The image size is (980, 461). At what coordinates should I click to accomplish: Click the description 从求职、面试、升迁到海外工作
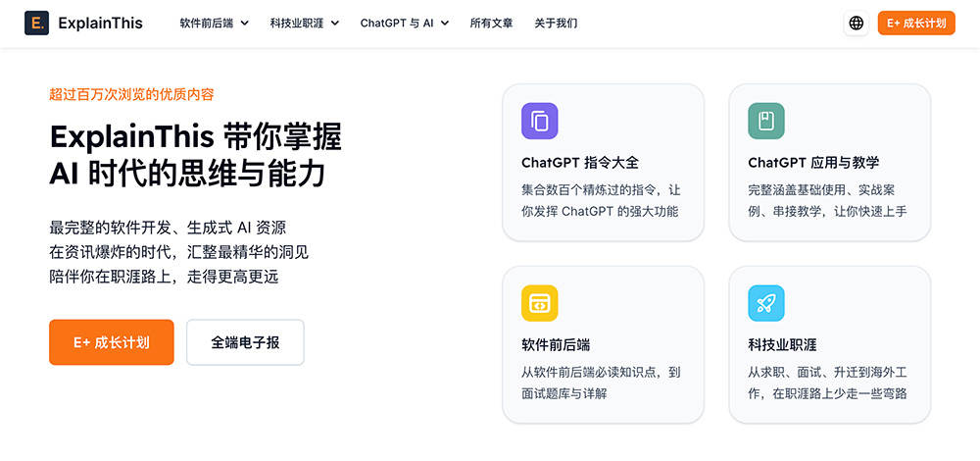827,383
